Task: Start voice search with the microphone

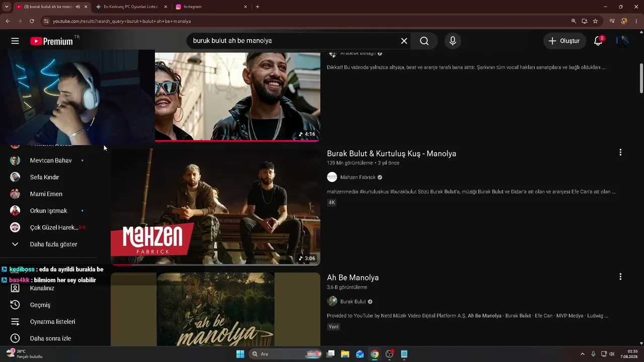Action: coord(453,41)
